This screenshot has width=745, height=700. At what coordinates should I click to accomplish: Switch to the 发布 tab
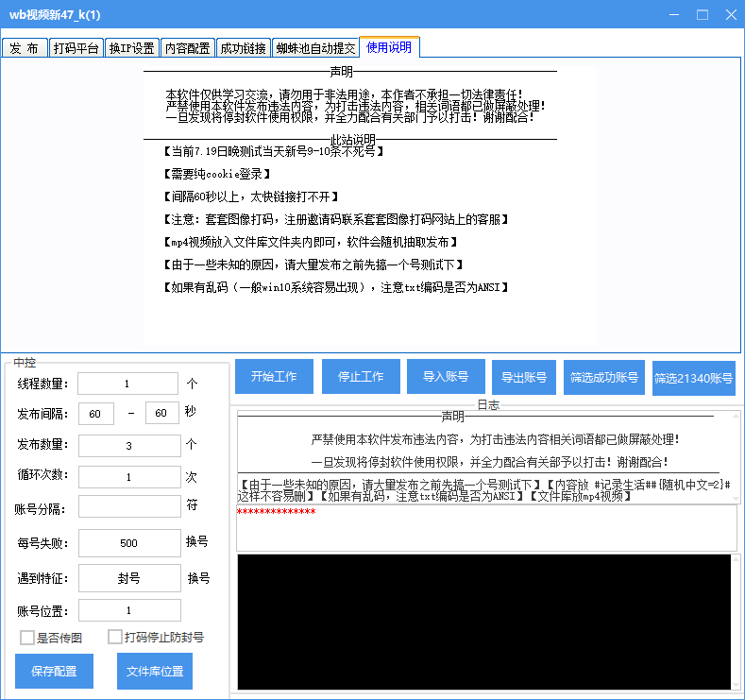click(x=25, y=48)
